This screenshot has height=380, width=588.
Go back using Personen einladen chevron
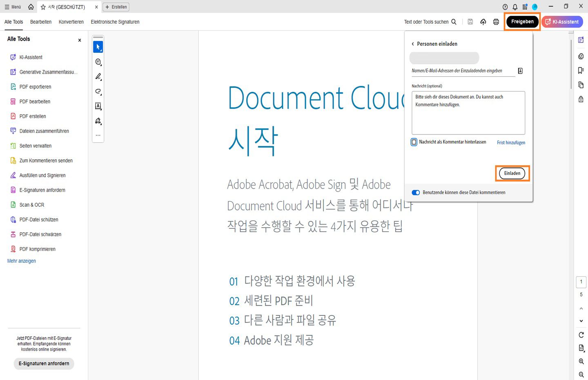pyautogui.click(x=413, y=44)
